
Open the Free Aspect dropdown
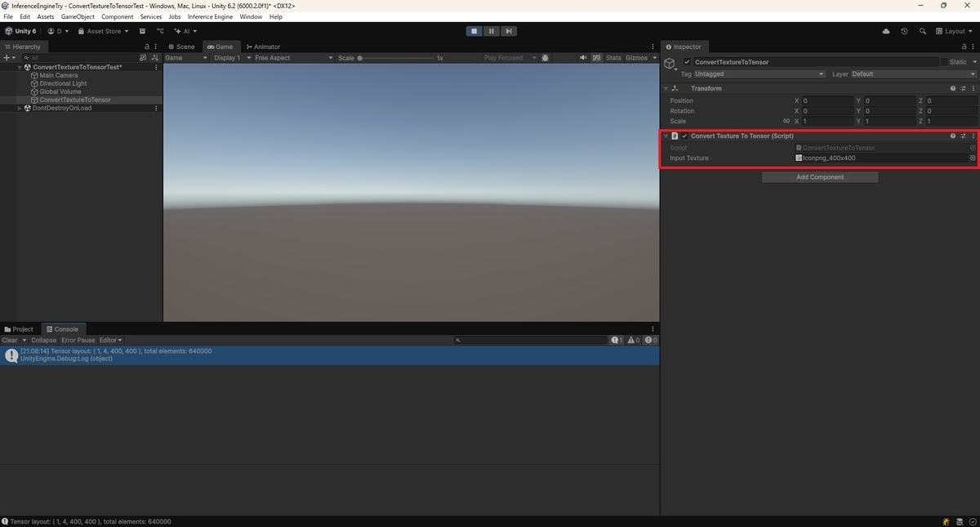click(x=293, y=58)
